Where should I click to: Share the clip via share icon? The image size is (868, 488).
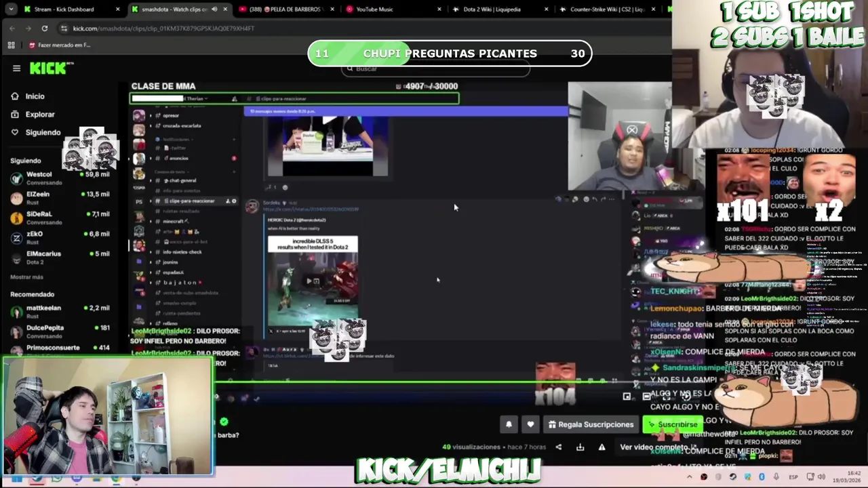click(558, 447)
